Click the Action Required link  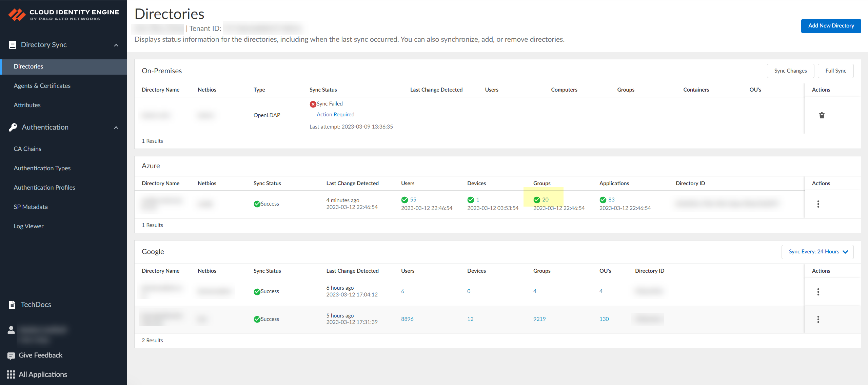pyautogui.click(x=335, y=115)
